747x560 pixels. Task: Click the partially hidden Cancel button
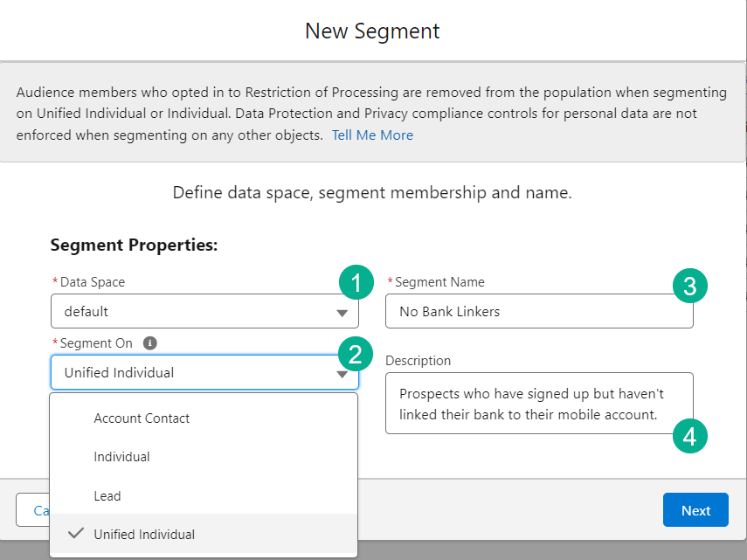tap(33, 510)
